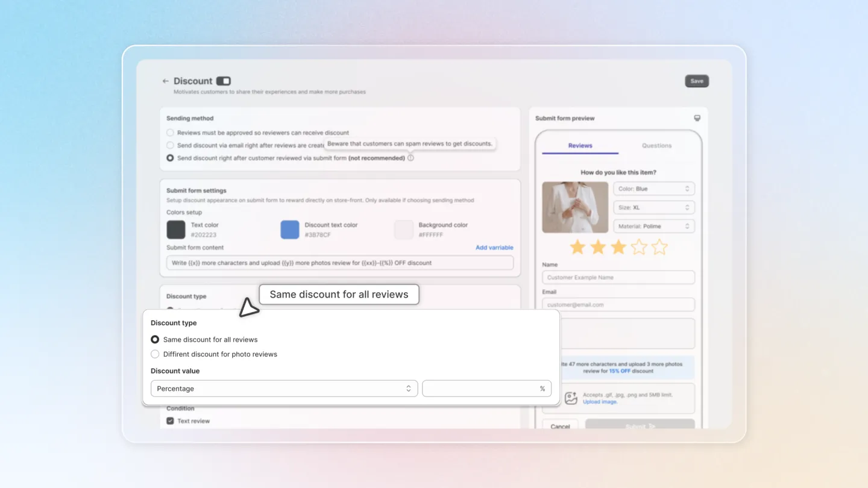Select 'Reviews must be approved' sending method
This screenshot has height=488, width=868.
click(170, 133)
